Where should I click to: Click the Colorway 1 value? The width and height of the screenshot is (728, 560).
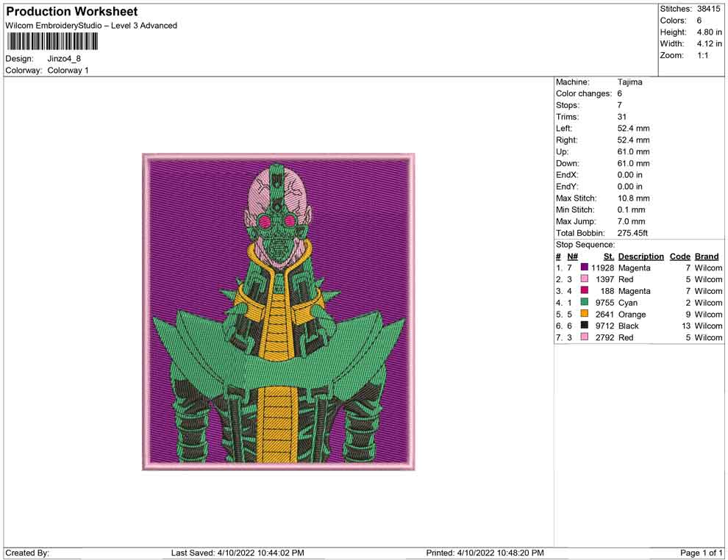tap(68, 70)
